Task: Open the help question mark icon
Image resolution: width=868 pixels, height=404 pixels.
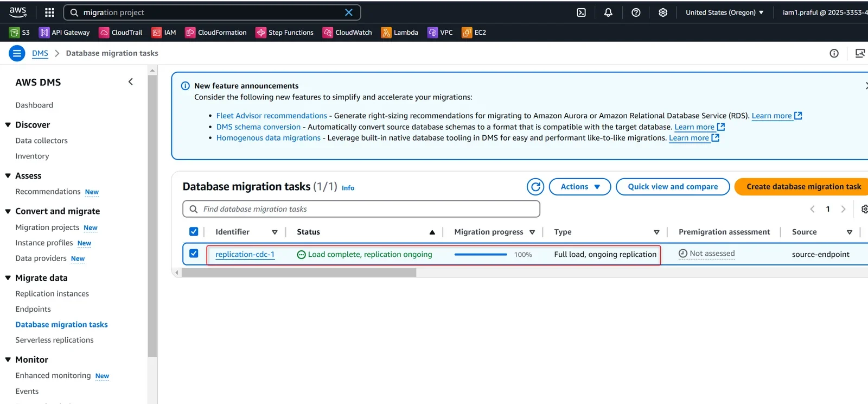Action: point(636,12)
